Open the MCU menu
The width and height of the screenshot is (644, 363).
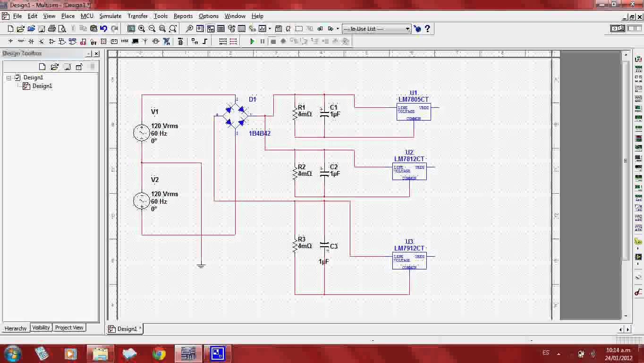tap(87, 16)
